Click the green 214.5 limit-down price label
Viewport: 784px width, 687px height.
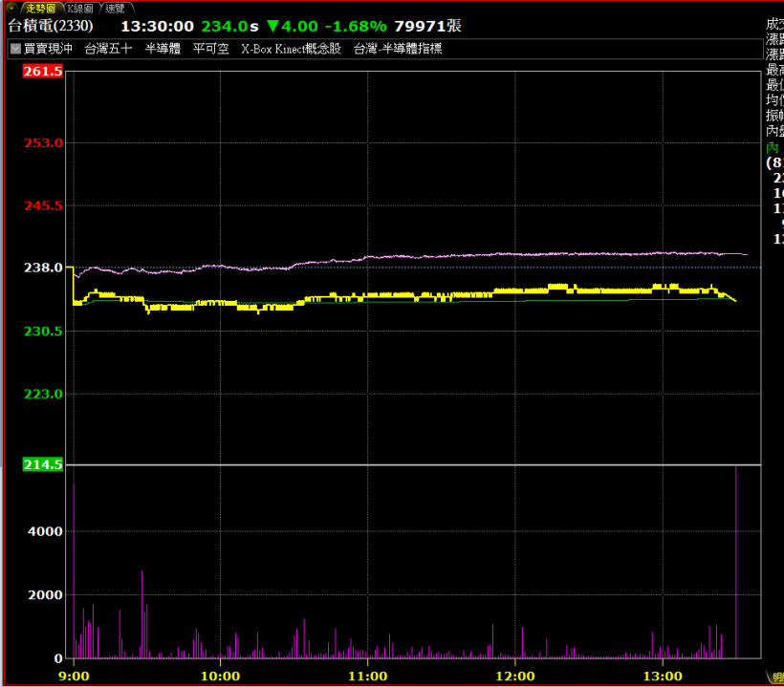43,464
